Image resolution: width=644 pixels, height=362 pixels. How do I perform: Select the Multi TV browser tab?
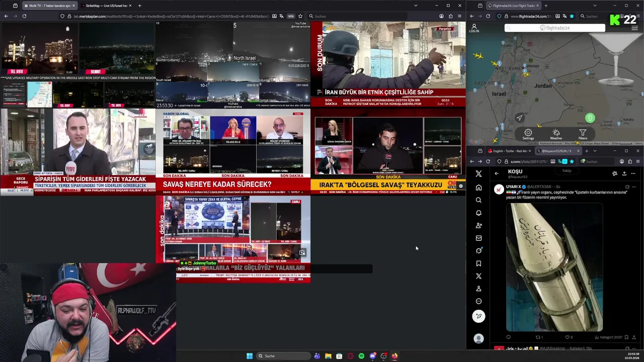click(x=49, y=6)
